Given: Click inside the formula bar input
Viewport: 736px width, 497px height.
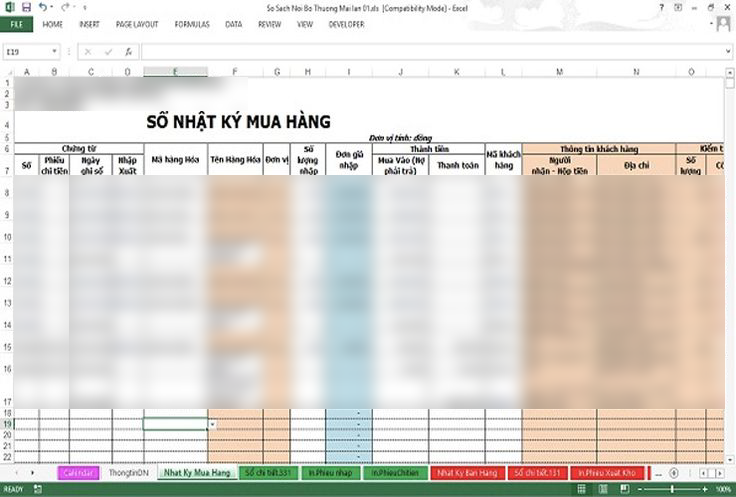Looking at the screenshot, I should click(x=432, y=52).
